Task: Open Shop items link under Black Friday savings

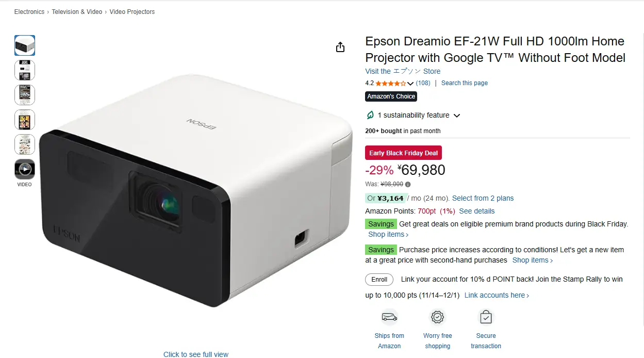Action: 388,234
